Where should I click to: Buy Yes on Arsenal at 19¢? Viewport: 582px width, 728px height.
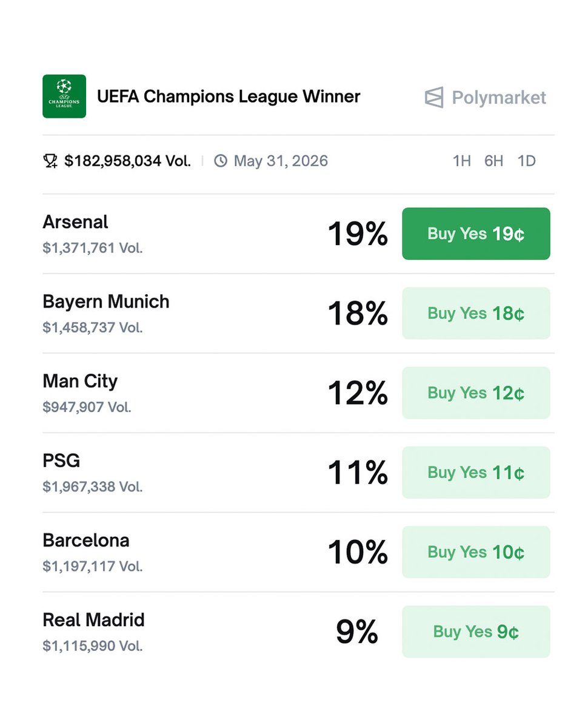[476, 234]
